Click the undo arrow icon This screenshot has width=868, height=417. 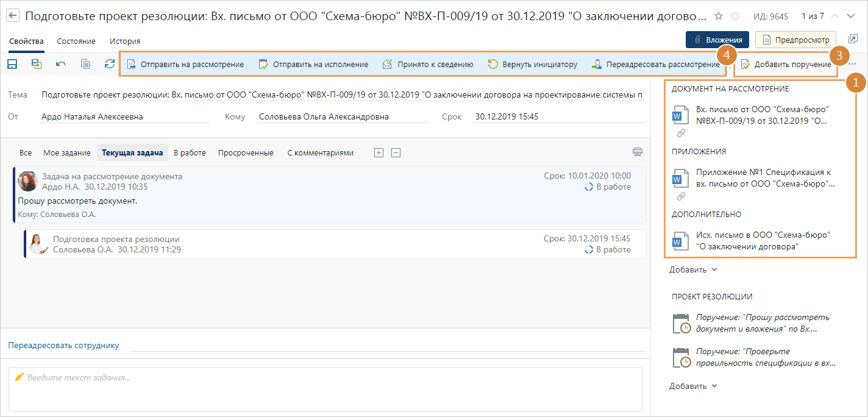point(61,64)
